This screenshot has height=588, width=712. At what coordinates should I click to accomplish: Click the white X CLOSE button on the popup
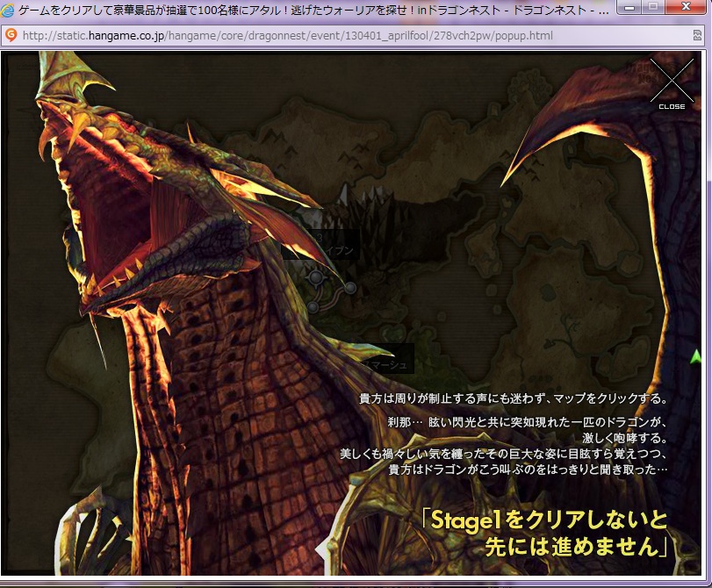pos(672,84)
